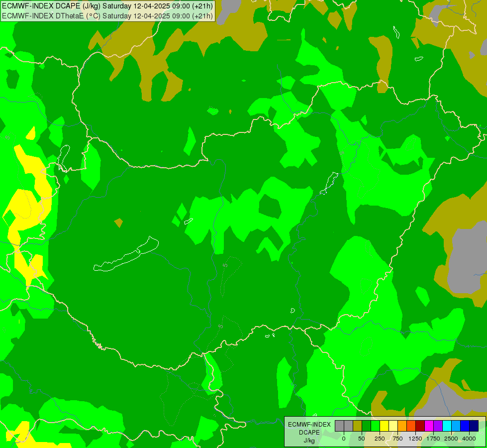Click the dark green legend swatch
The image size is (487, 448).
click(x=366, y=426)
